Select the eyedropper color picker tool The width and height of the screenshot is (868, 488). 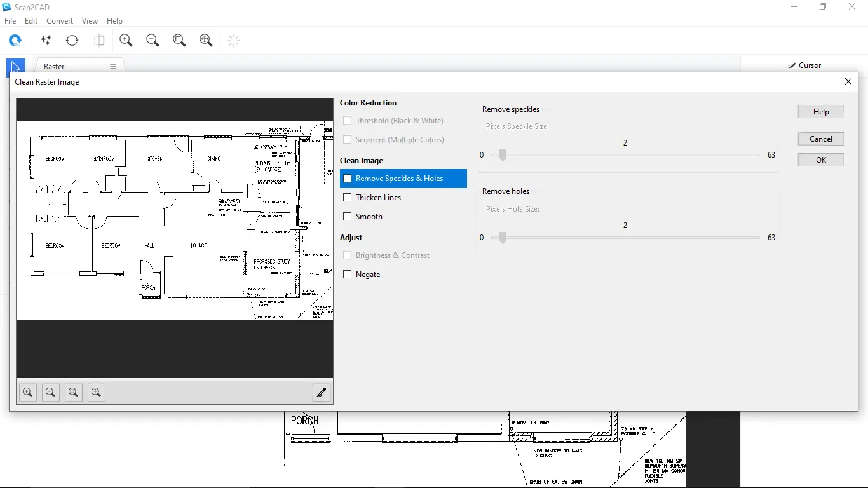click(x=322, y=393)
